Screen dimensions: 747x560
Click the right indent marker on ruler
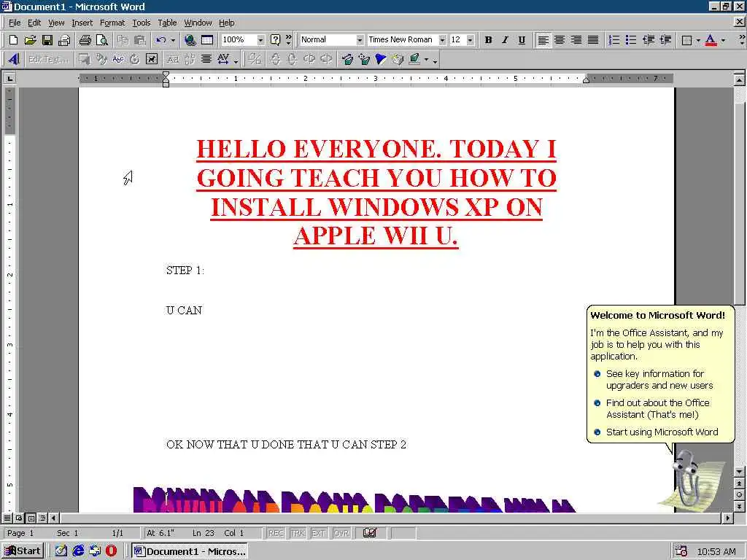coord(587,80)
